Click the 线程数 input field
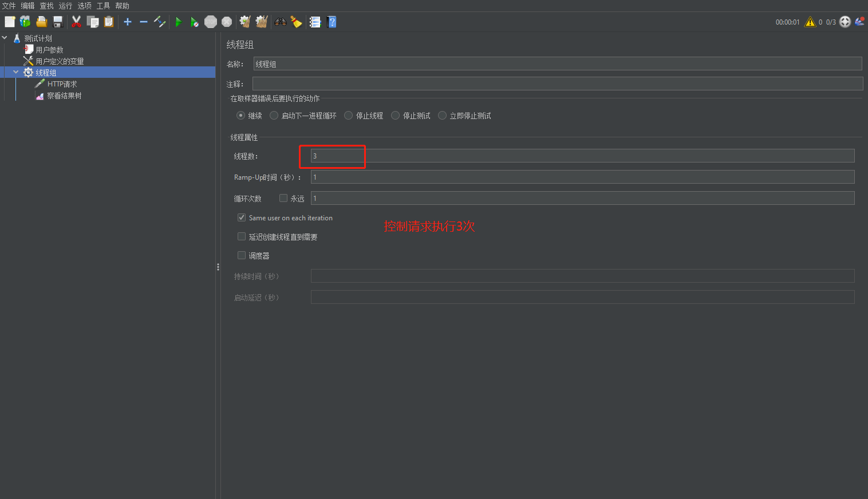 (x=583, y=156)
